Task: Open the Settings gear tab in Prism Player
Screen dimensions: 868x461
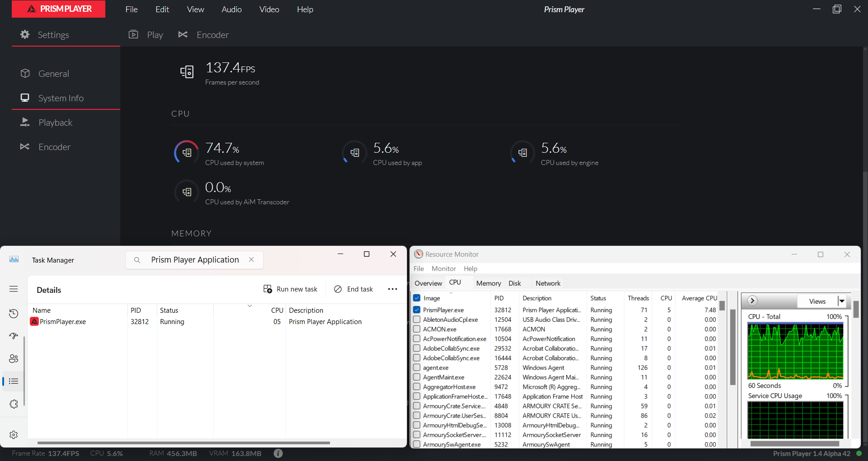Action: pyautogui.click(x=25, y=34)
